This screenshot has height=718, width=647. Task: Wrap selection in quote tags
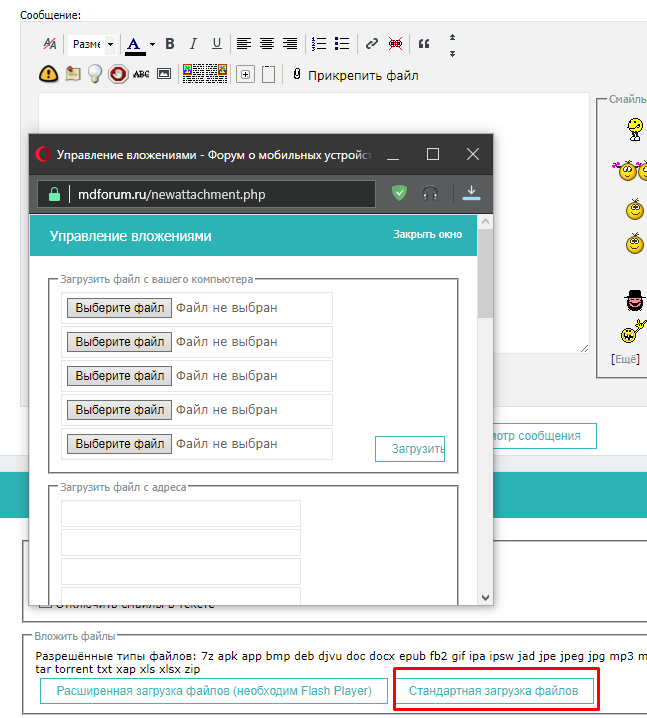(424, 44)
